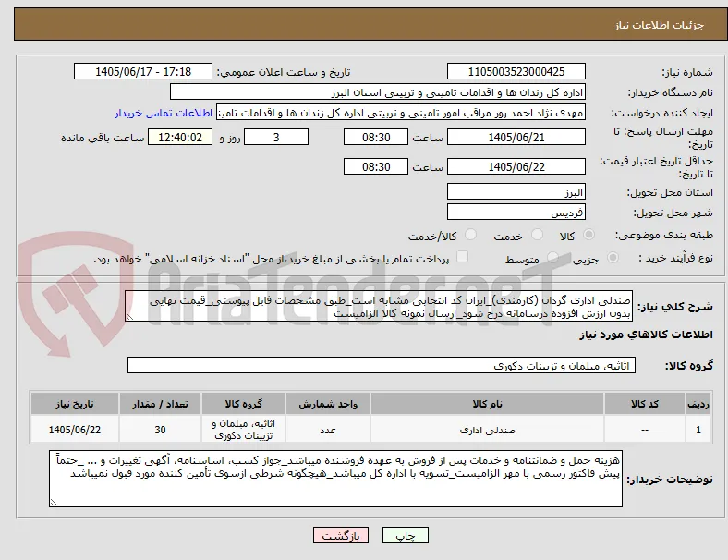Click the delivery city field فردیس
Screen dimensions: 728x560
(x=516, y=213)
